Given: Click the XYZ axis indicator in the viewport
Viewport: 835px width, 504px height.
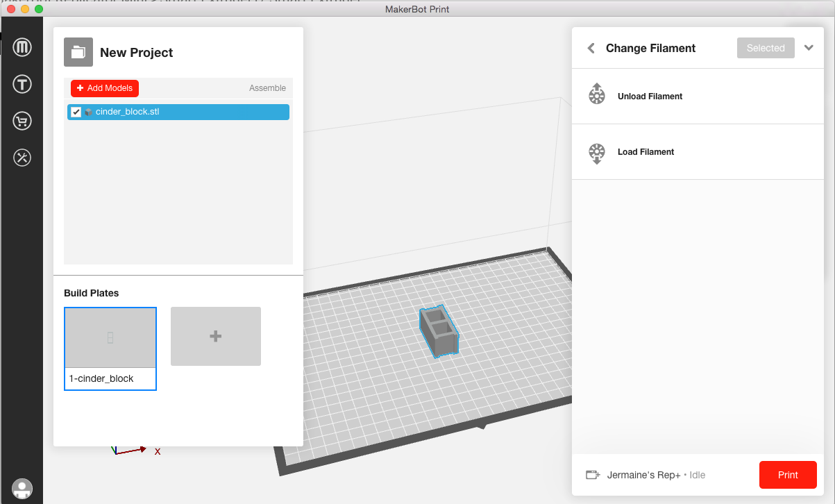Looking at the screenshot, I should tap(137, 450).
